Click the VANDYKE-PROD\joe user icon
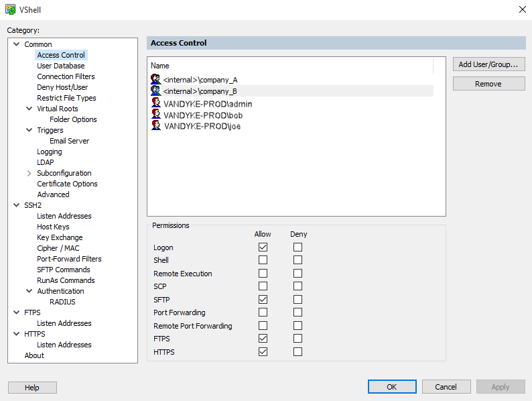Viewport: 532px width, 401px height. click(x=156, y=125)
